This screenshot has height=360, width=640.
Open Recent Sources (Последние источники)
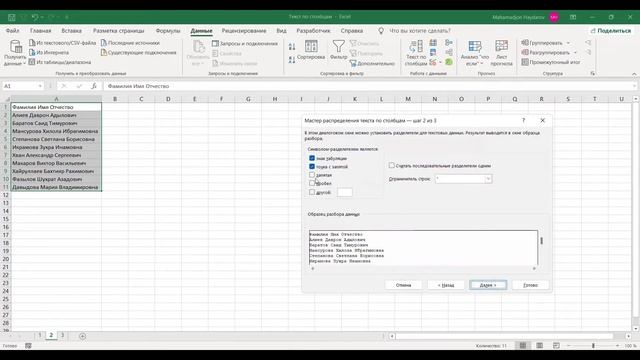(130, 42)
